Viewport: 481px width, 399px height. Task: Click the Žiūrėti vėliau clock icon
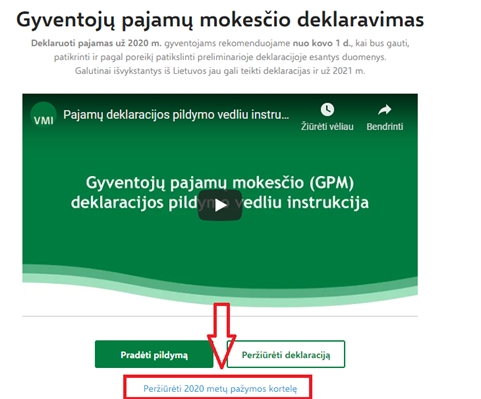pyautogui.click(x=327, y=110)
